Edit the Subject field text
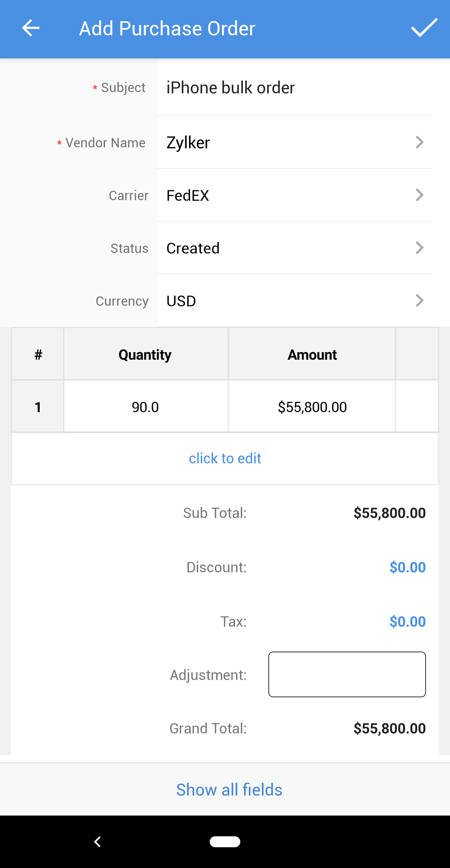 click(x=294, y=88)
